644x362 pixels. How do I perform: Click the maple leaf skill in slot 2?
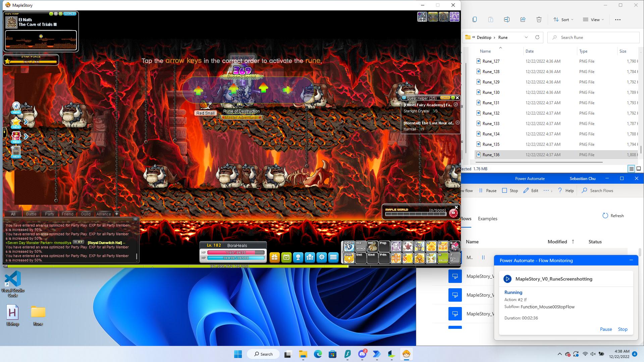[x=408, y=246]
